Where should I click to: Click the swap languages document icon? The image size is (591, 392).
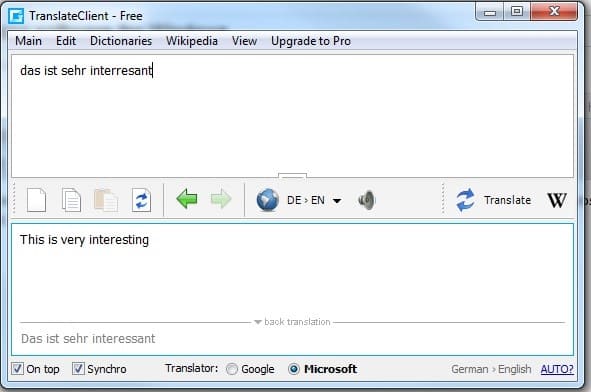coord(141,200)
